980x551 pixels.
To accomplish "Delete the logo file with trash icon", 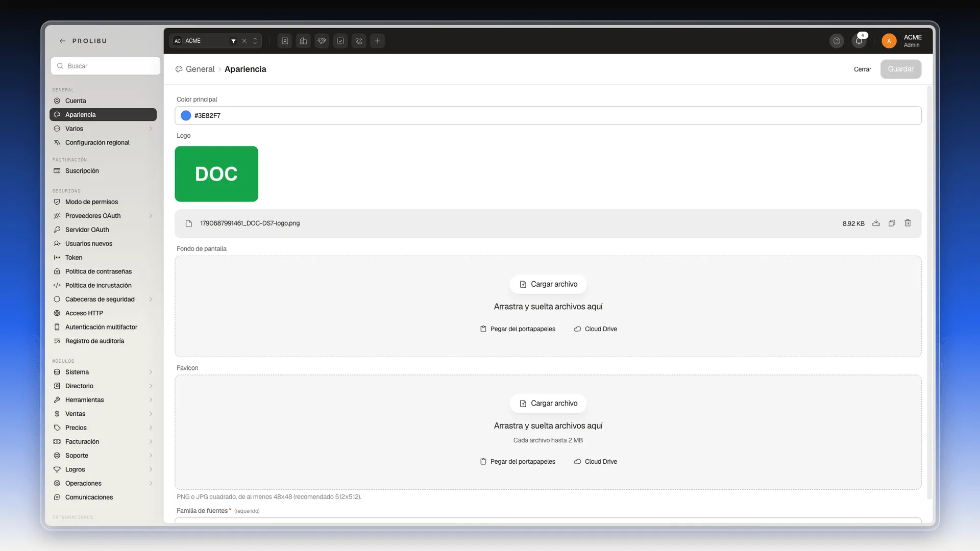I will click(908, 223).
